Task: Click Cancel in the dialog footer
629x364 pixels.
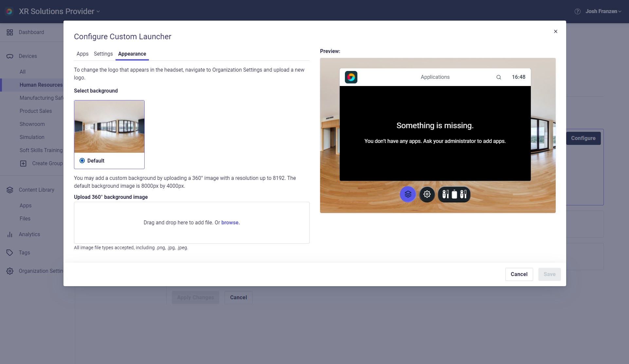Action: click(519, 274)
